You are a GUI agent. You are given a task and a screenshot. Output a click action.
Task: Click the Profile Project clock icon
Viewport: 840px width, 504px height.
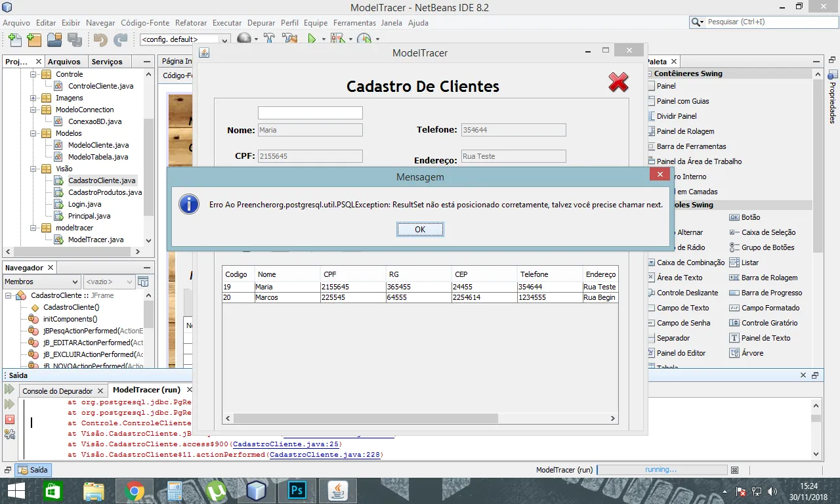pyautogui.click(x=364, y=39)
